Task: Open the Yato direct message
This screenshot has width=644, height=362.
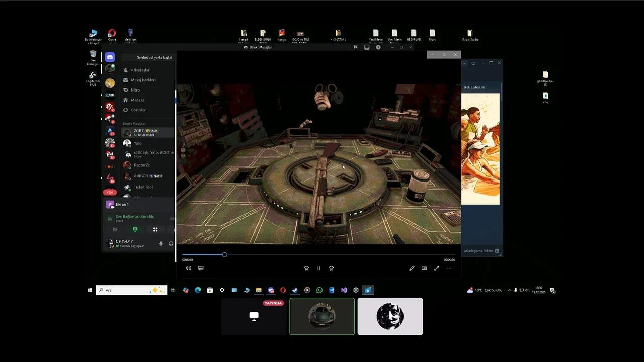Action: pyautogui.click(x=148, y=143)
